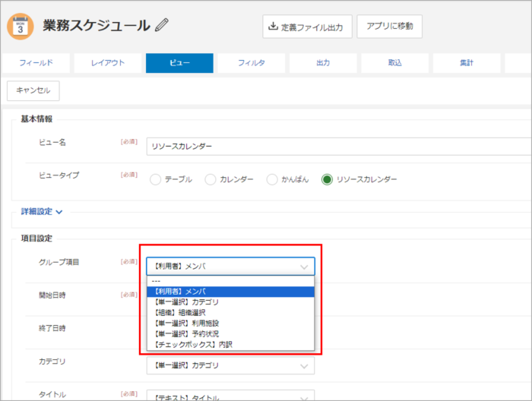Click the 業務スケジュール title text
Screen dimensions: 532x401
[x=97, y=26]
